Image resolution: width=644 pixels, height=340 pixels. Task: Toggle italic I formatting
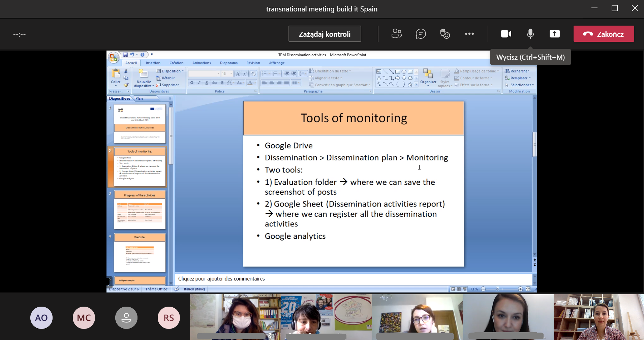pos(199,83)
